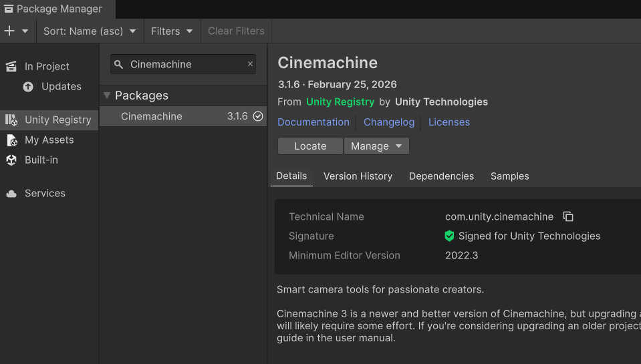Switch to the Version History tab

[x=358, y=176]
